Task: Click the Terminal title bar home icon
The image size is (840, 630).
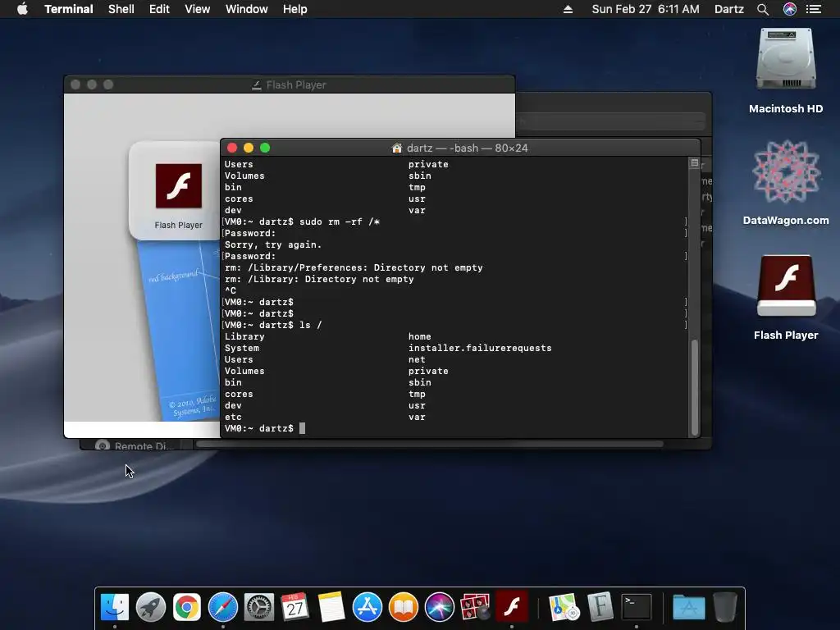Action: pyautogui.click(x=397, y=148)
